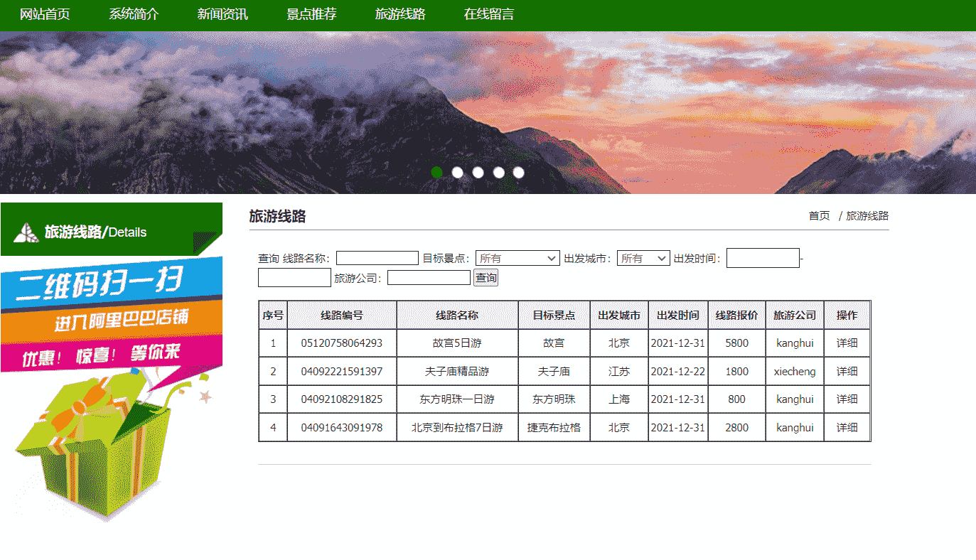Click the xiecheng company cell
Image resolution: width=976 pixels, height=560 pixels.
click(795, 372)
